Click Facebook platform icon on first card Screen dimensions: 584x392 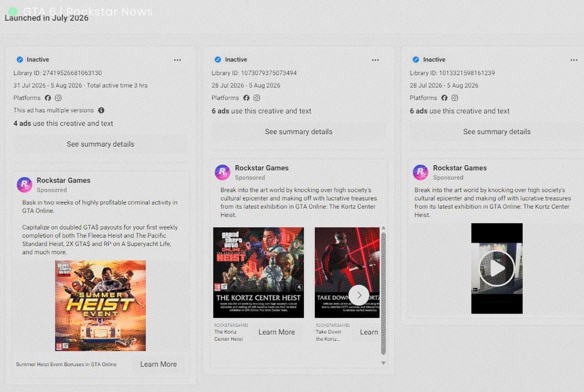48,98
